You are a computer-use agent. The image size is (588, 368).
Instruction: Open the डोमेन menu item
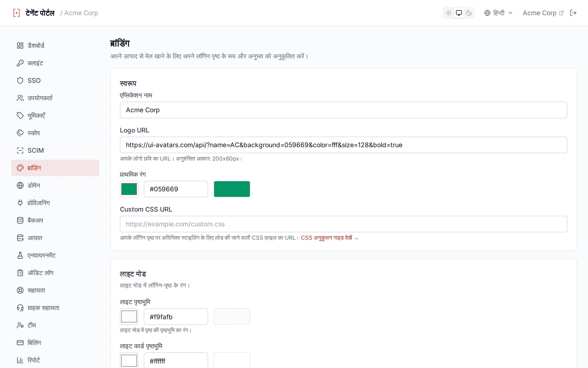click(x=55, y=185)
